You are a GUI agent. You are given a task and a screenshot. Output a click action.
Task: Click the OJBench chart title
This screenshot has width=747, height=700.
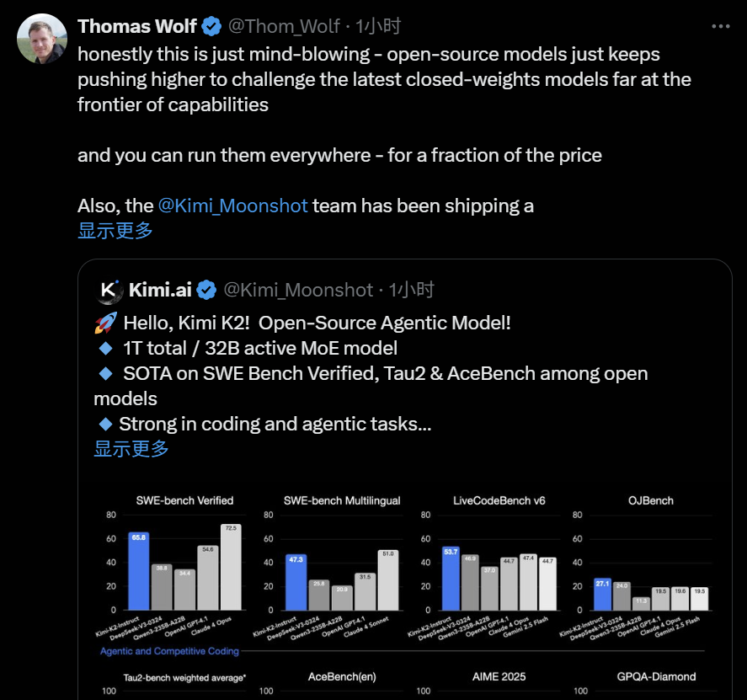(653, 500)
